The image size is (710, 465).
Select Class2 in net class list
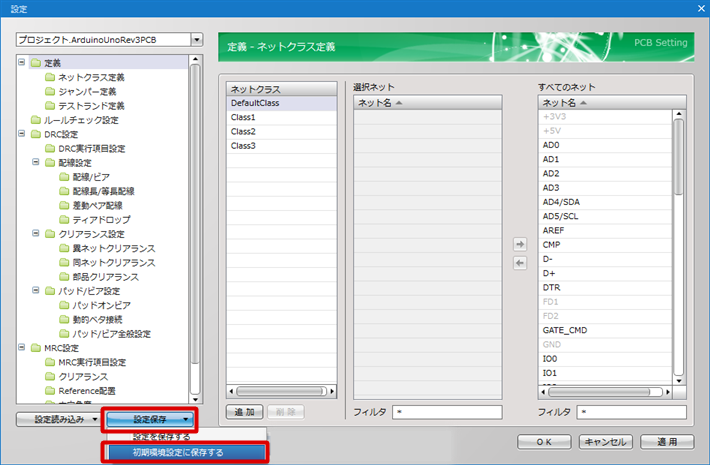(x=282, y=132)
